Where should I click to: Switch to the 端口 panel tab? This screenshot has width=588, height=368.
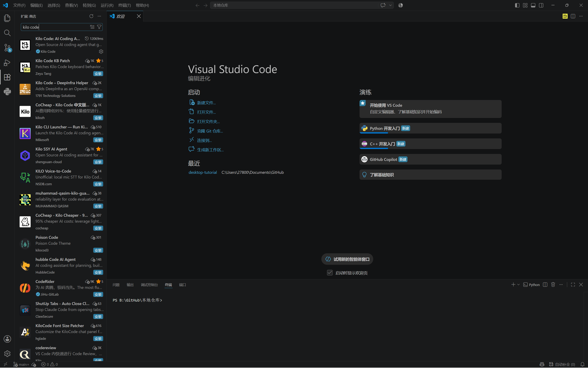pos(183,285)
